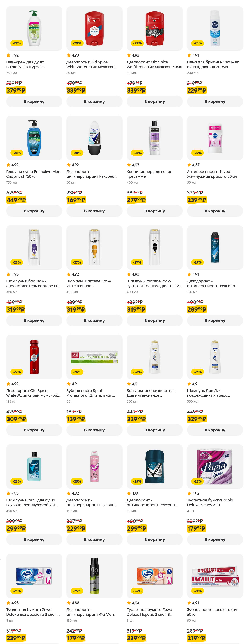Open 'Антиперспирант Nivea Жемчужная красота 50мл' title link
The width and height of the screenshot is (248, 644).
[212, 174]
